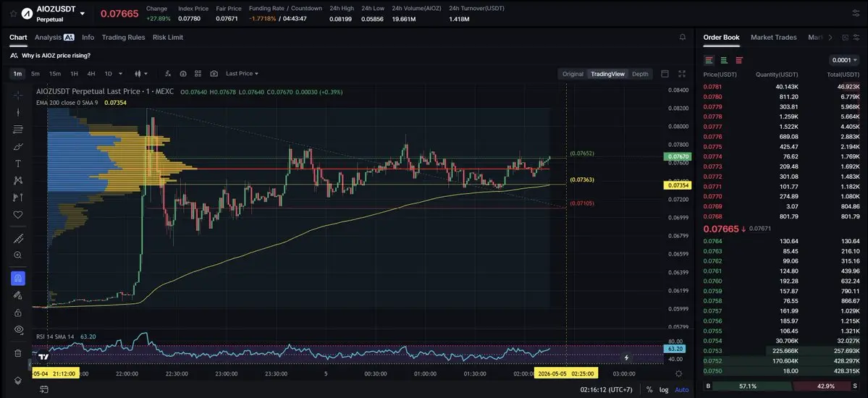The width and height of the screenshot is (868, 398).
Task: Take a chart snapshot with camera icon
Action: click(x=214, y=74)
